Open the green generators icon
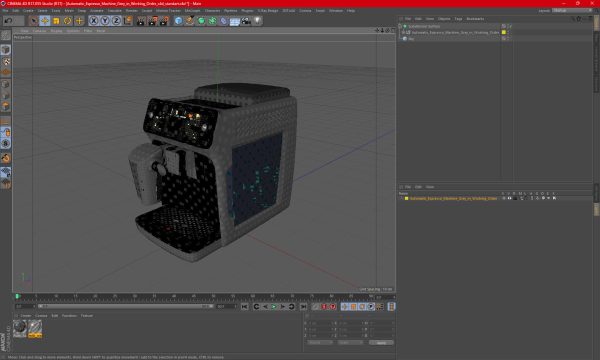600x360 pixels. (x=201, y=21)
